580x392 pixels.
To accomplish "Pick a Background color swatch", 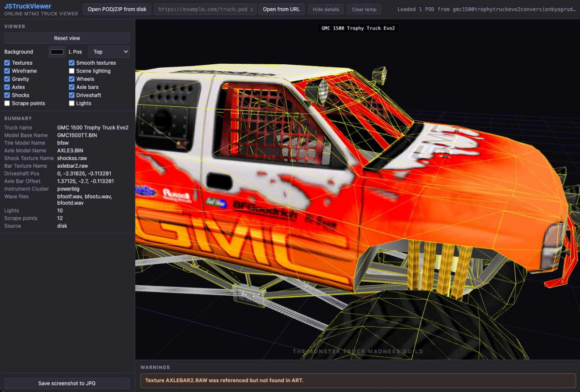I will 57,52.
